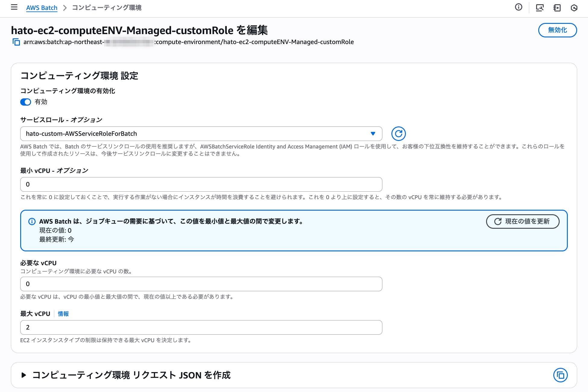
Task: Open the hamburger navigation menu
Action: pyautogui.click(x=14, y=7)
